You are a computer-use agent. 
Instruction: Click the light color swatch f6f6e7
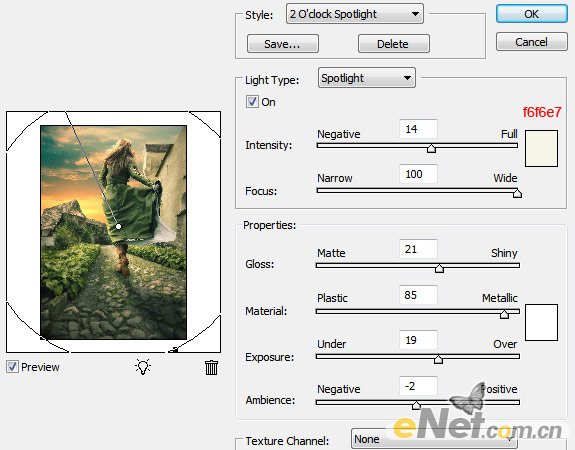tap(541, 149)
